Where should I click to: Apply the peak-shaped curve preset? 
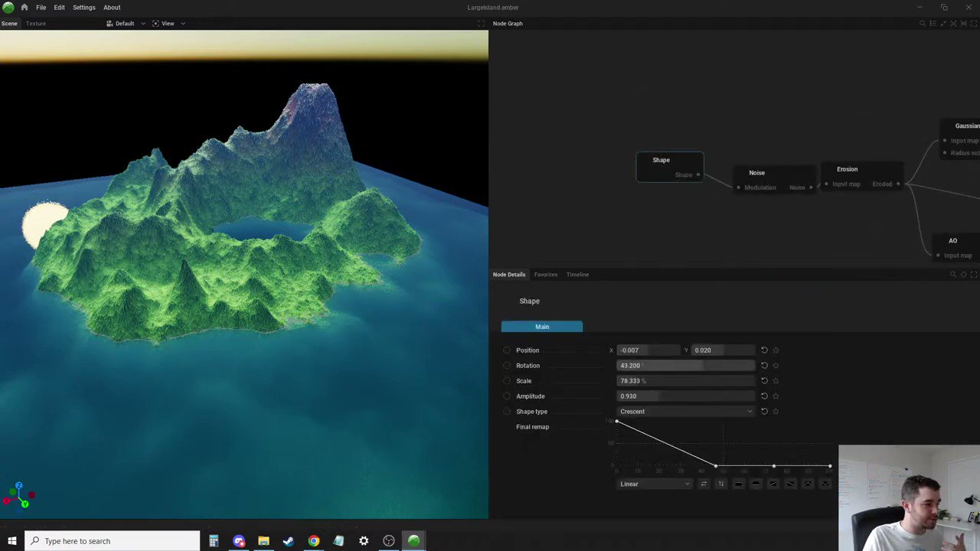[x=808, y=484]
